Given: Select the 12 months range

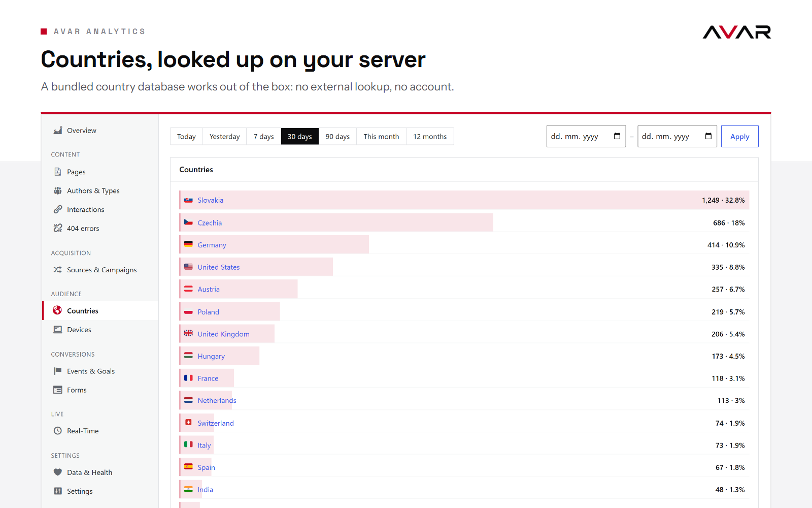Looking at the screenshot, I should click(430, 136).
